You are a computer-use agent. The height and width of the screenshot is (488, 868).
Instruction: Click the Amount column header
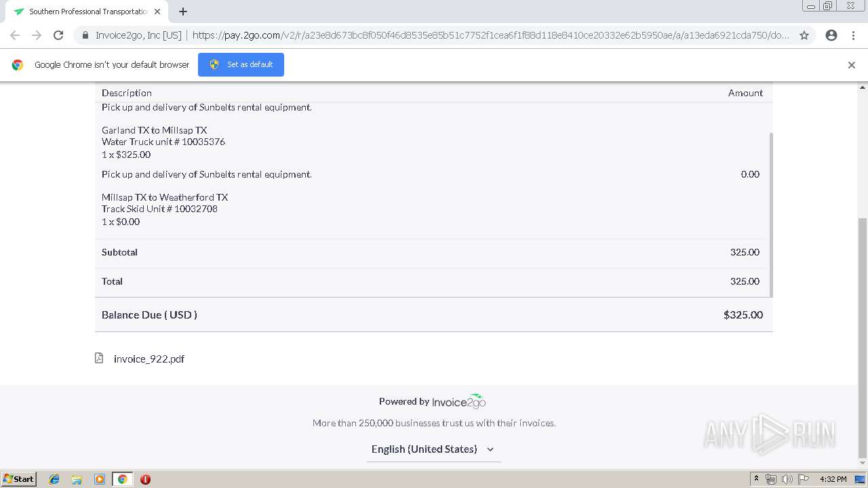745,93
